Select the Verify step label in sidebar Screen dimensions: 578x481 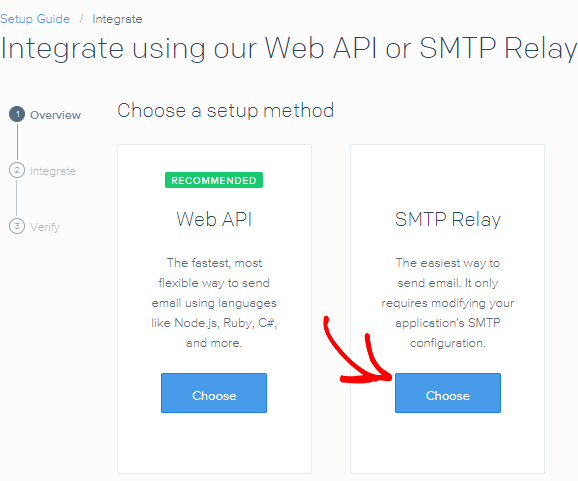(x=45, y=227)
